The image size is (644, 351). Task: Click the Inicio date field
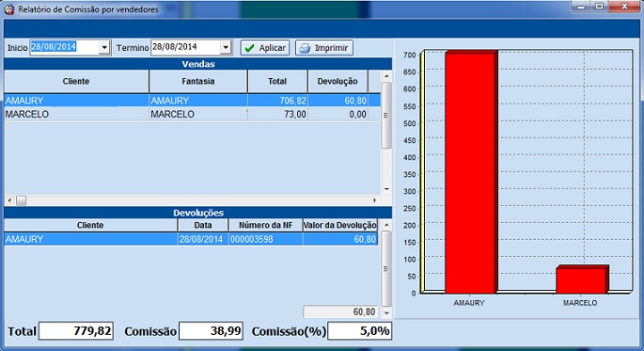click(65, 47)
